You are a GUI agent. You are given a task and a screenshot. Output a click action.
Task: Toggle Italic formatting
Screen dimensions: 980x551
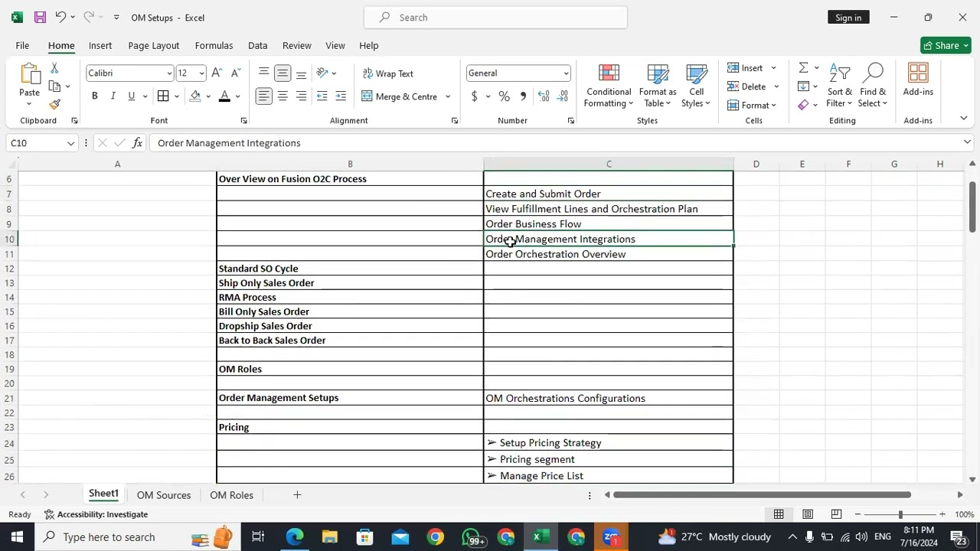113,96
